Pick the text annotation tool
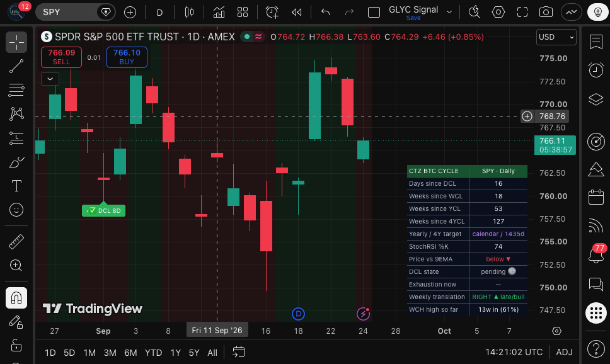The height and width of the screenshot is (364, 610). (16, 186)
